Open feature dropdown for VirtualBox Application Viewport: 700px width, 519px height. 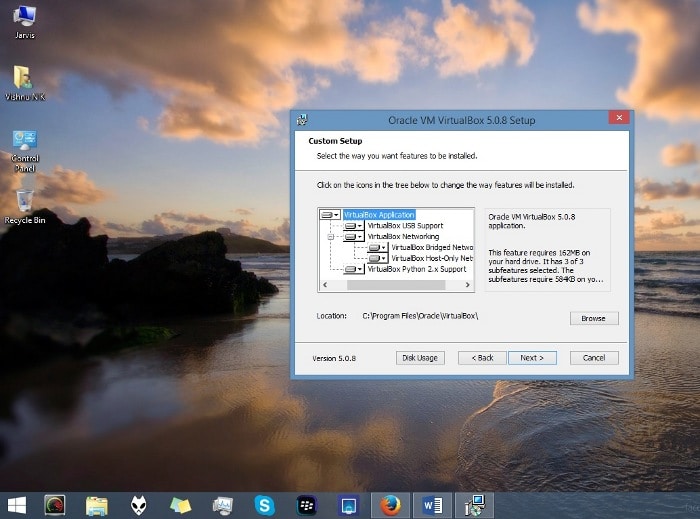click(331, 215)
